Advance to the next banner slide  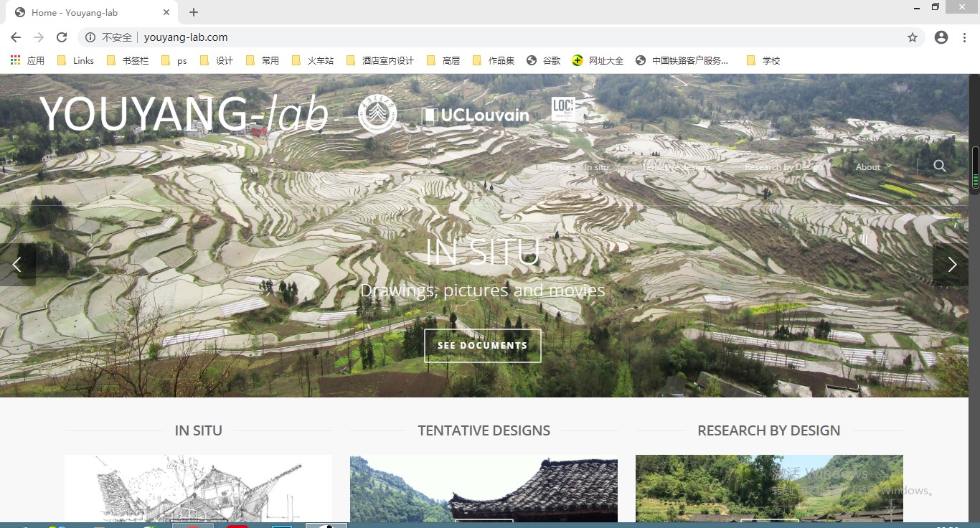click(x=951, y=265)
